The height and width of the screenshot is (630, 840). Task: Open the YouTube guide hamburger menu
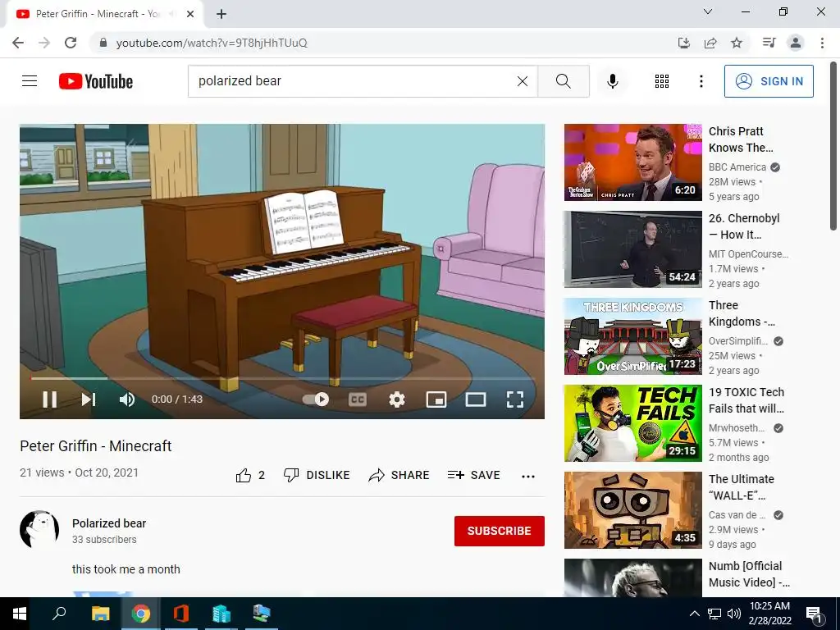[30, 81]
